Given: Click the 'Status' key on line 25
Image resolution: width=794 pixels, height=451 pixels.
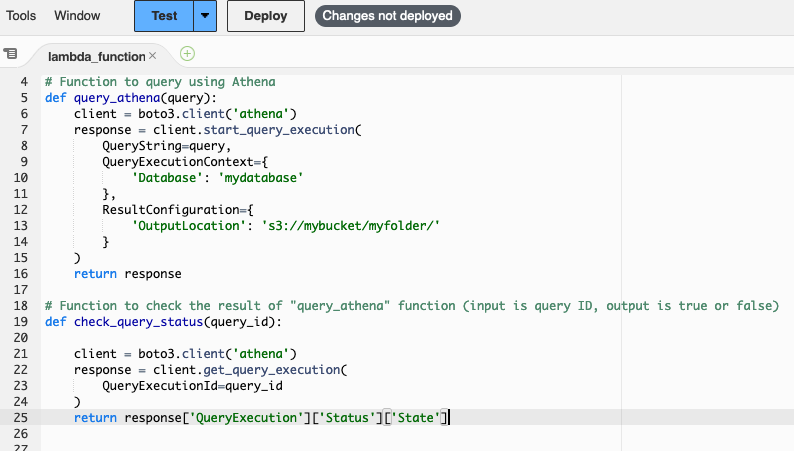Looking at the screenshot, I should pos(347,418).
